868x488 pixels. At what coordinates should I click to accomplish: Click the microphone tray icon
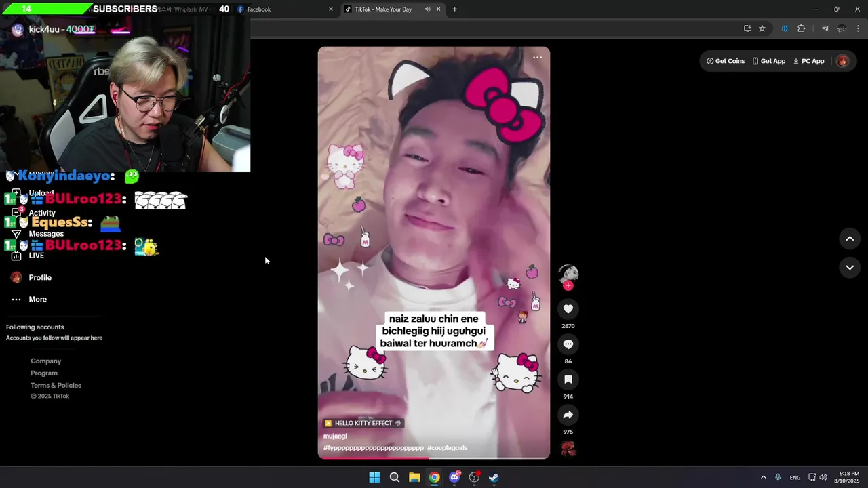(x=778, y=477)
